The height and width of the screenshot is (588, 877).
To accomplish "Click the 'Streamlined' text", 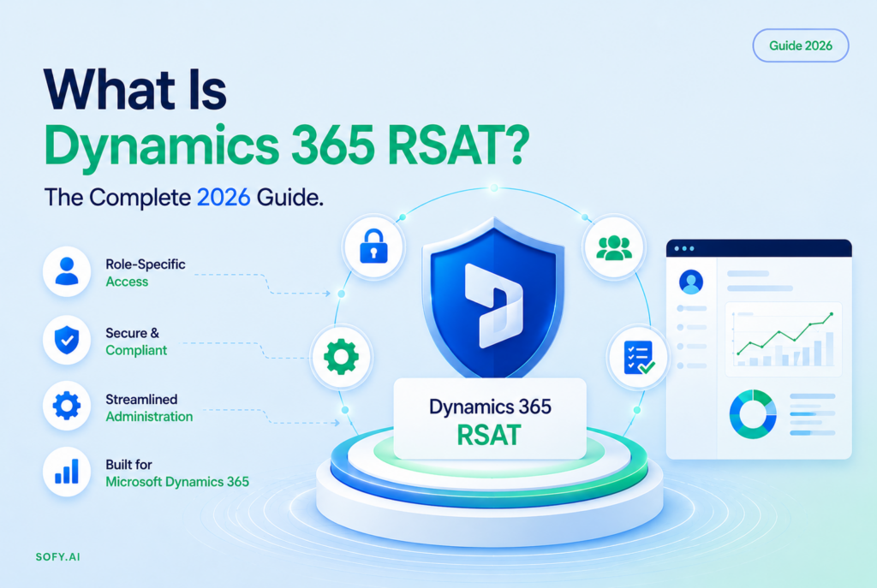I will pyautogui.click(x=141, y=399).
